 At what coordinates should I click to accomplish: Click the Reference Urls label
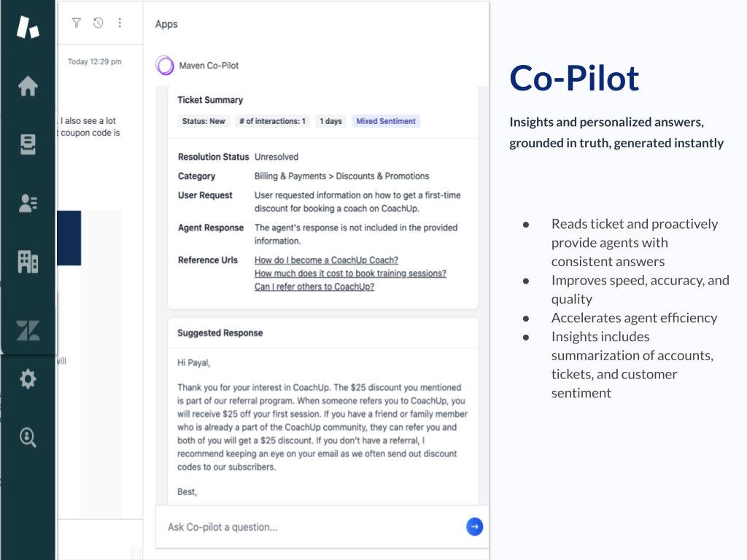tap(208, 260)
